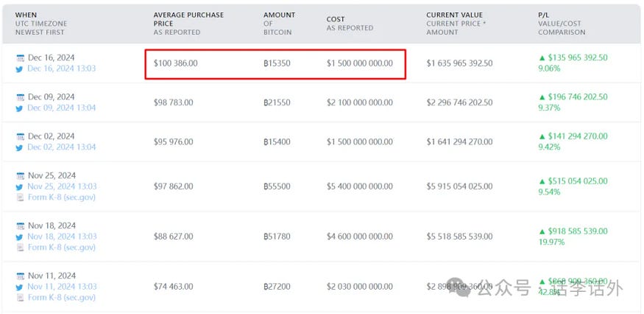
Task: Click the calendar icon for Nov 18, 2024
Action: 20,226
